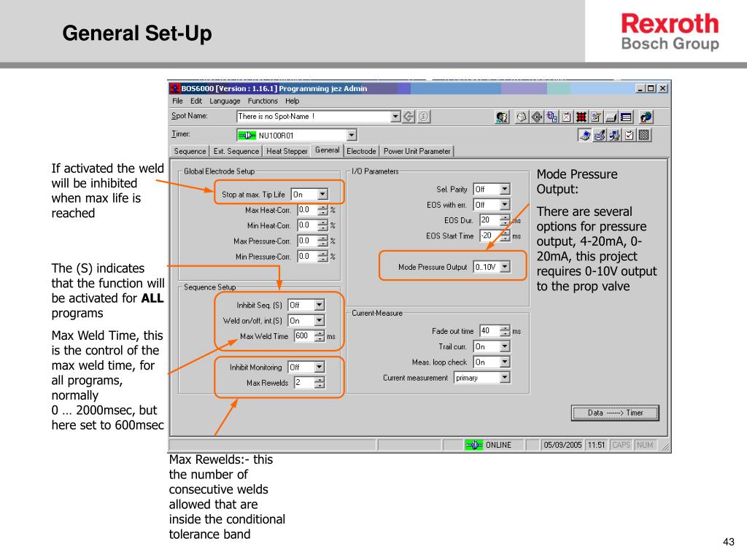Screen dimensions: 747x560
Task: Click the notepad with pencil icon
Action: 596,117
